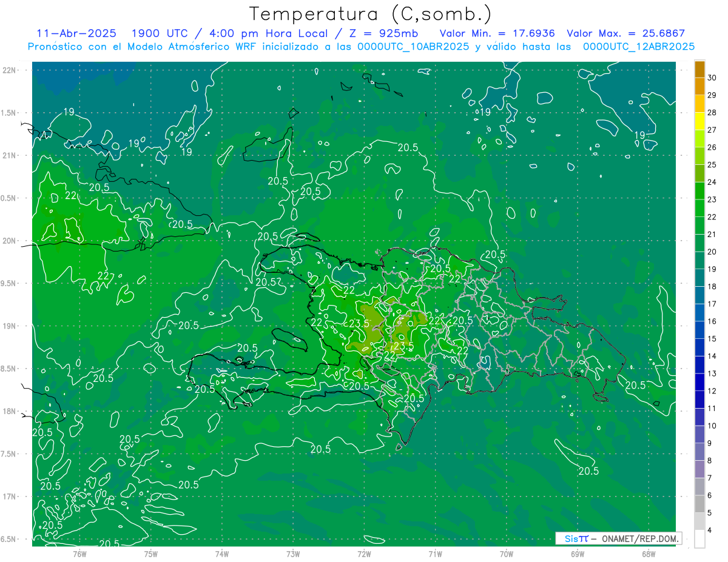
Task: Click the '1.5N' latitude axis label
Action: tap(8, 113)
